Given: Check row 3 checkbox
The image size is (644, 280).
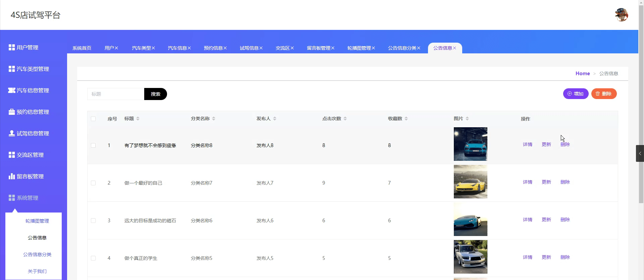Looking at the screenshot, I should [x=93, y=221].
